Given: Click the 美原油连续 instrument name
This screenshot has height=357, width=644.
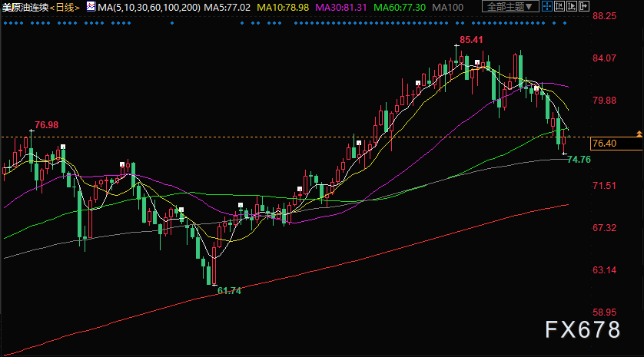Looking at the screenshot, I should (25, 8).
